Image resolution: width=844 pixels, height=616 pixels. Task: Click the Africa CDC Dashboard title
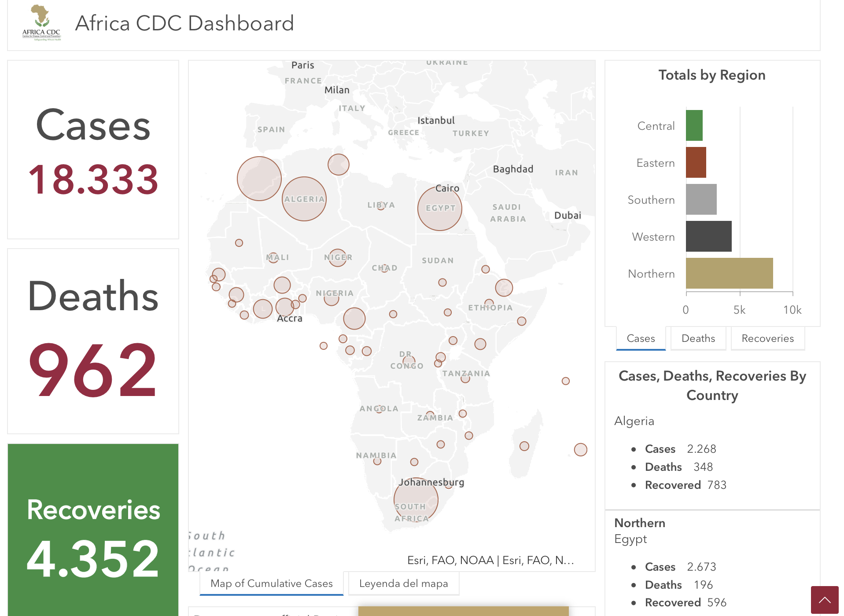point(184,23)
